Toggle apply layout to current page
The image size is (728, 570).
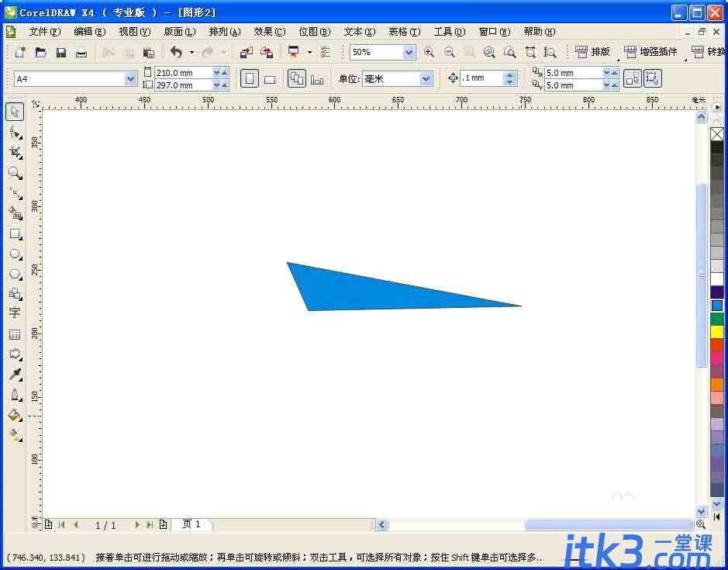tap(317, 79)
